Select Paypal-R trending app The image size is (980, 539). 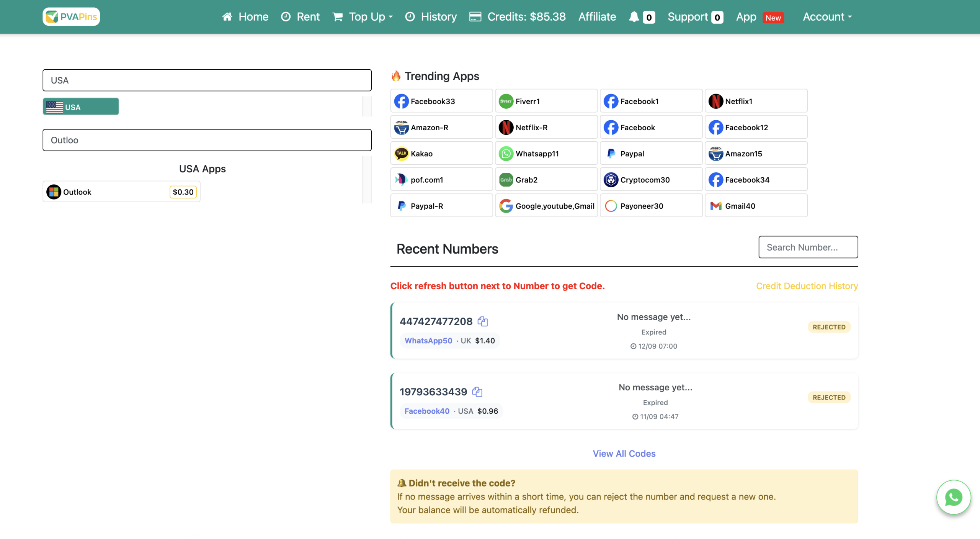(x=441, y=205)
